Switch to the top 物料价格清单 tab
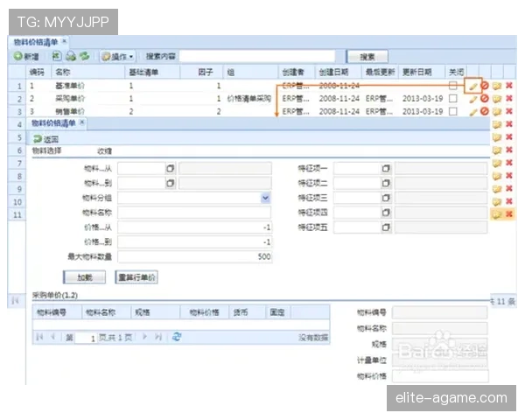Viewport: 525px width, 420px height. pos(36,42)
